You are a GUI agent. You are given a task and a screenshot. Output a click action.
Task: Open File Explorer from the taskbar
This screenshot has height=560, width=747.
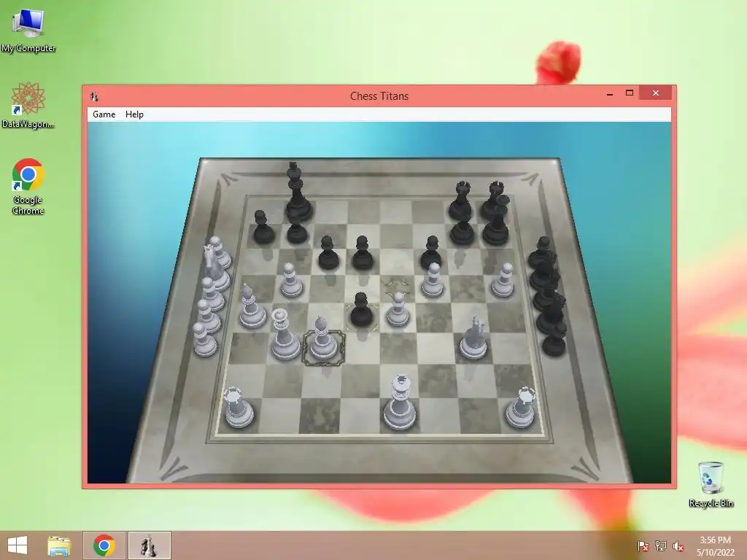point(59,545)
